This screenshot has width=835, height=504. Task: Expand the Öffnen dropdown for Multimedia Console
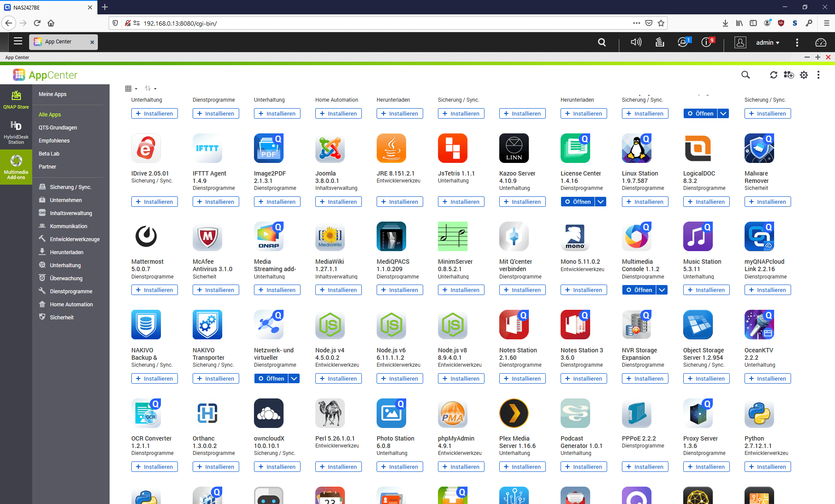point(661,290)
